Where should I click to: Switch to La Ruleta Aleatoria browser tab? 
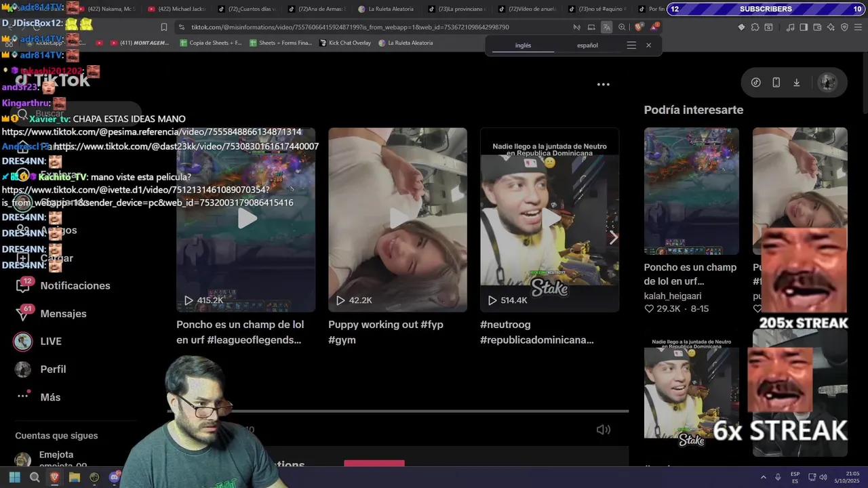(386, 9)
